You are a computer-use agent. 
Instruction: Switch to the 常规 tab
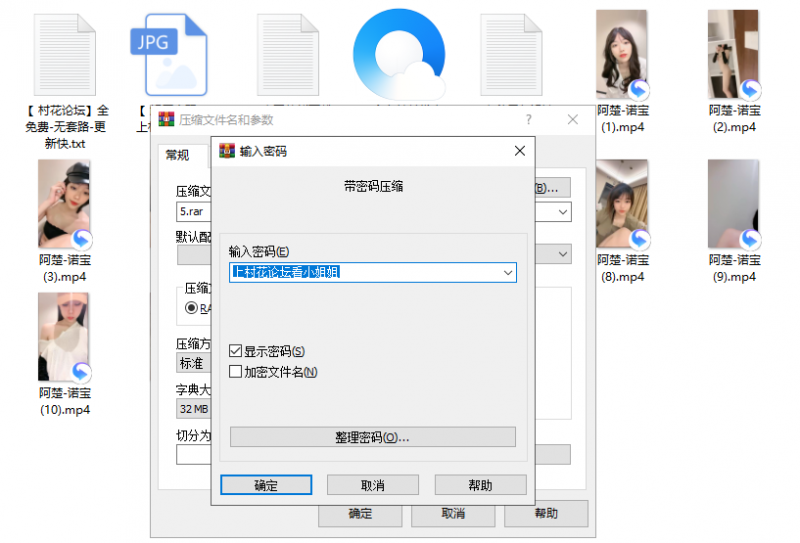coord(178,155)
